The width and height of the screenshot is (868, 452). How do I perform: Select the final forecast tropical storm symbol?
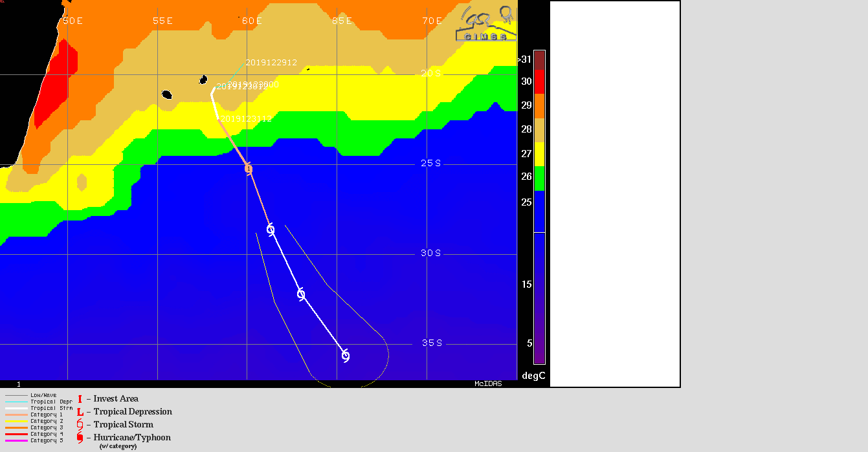coord(346,356)
